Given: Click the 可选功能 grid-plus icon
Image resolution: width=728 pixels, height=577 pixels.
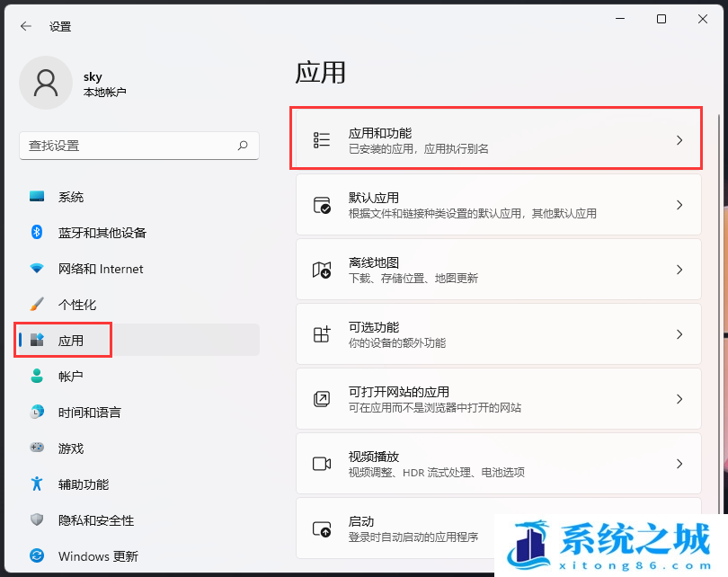Looking at the screenshot, I should tap(322, 334).
